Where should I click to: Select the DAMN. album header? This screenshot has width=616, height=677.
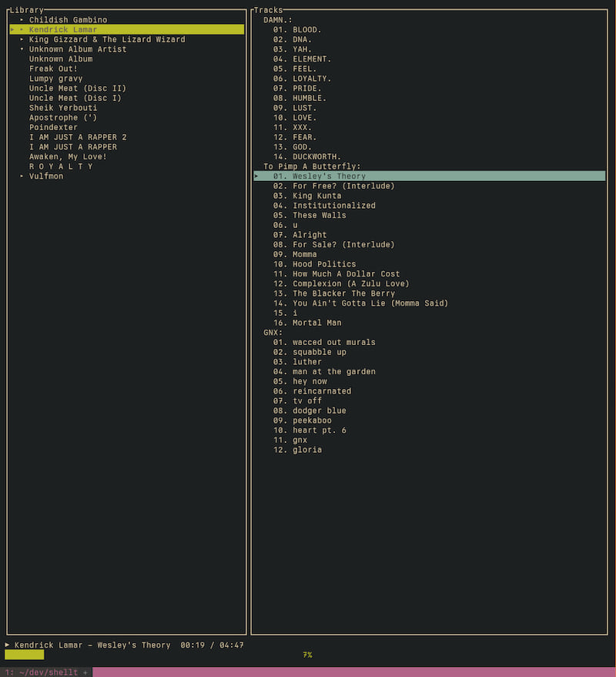(x=276, y=19)
